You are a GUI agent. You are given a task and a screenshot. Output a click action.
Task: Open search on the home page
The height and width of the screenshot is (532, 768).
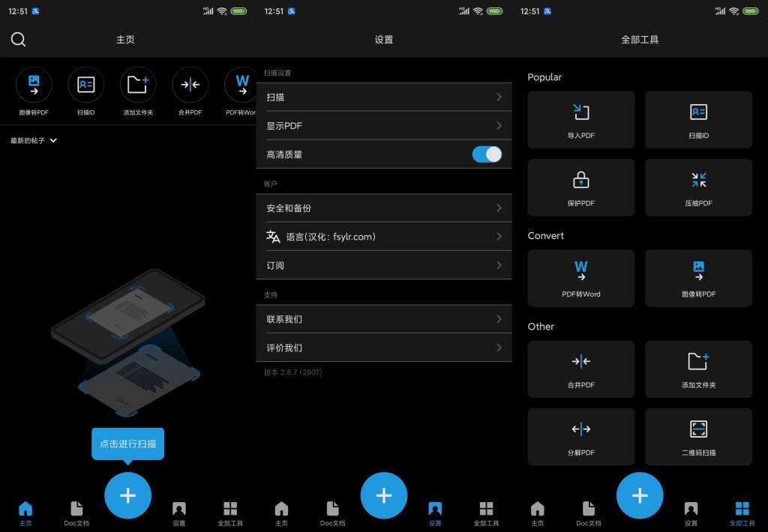(x=18, y=39)
